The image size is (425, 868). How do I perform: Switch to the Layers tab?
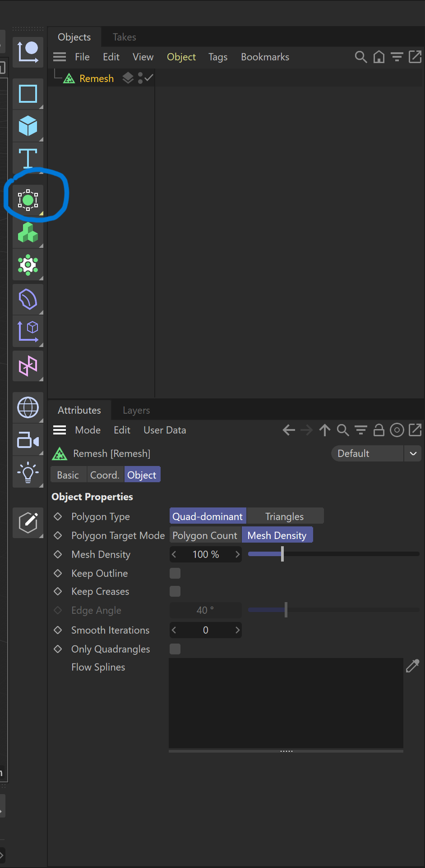point(136,411)
